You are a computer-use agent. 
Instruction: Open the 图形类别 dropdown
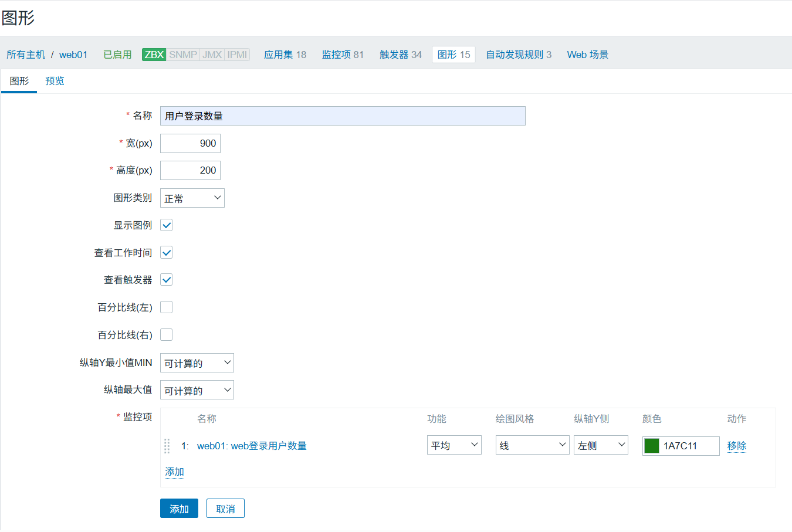point(192,198)
